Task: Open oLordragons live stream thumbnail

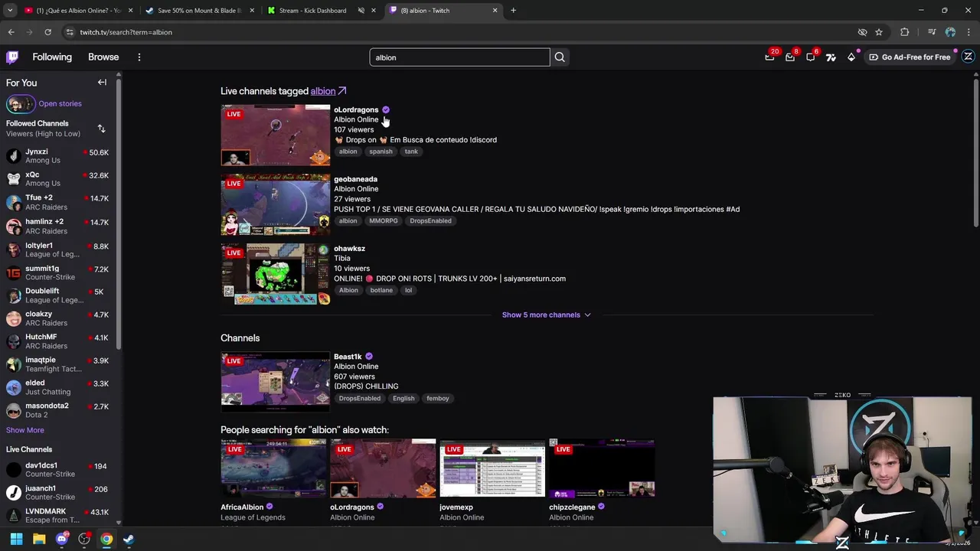Action: tap(276, 135)
